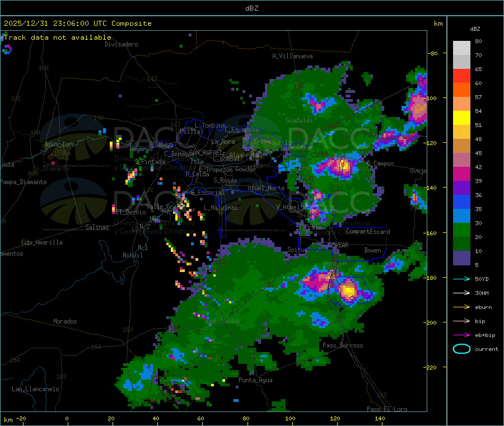The width and height of the screenshot is (504, 426).
Task: Click the 'Morados' map label
Action: (65, 321)
